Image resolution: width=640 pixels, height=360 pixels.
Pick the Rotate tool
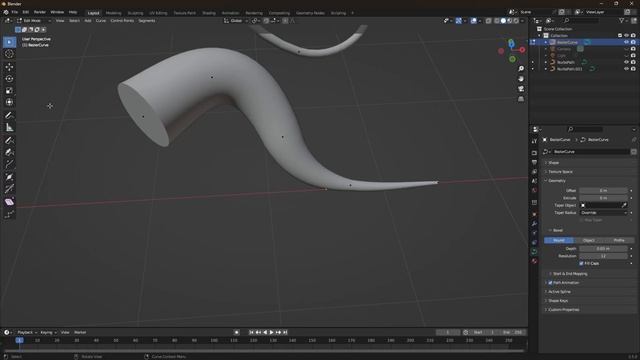coord(9,78)
